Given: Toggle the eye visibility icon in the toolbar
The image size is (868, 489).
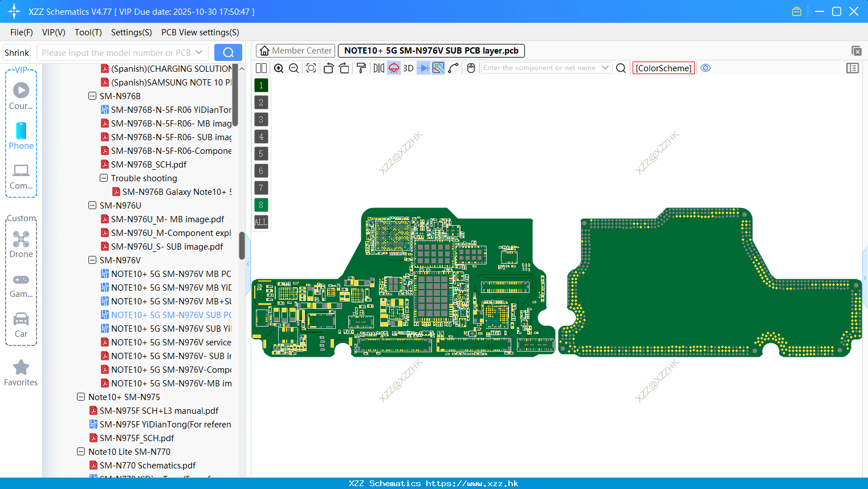Looking at the screenshot, I should point(706,68).
